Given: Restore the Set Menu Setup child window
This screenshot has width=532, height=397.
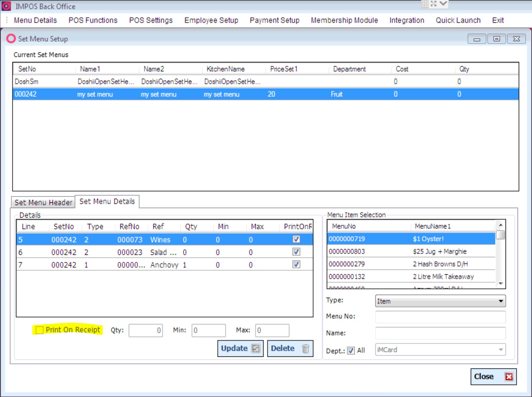Looking at the screenshot, I should pos(497,39).
